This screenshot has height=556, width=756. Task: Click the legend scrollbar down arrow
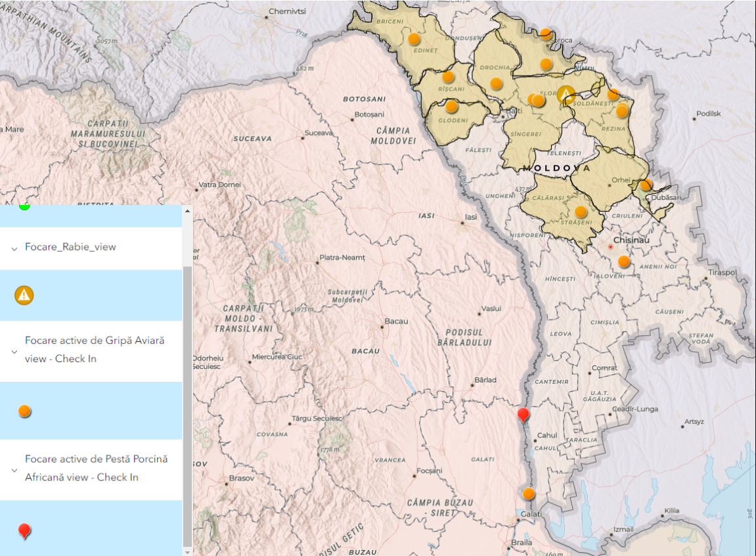(x=188, y=550)
